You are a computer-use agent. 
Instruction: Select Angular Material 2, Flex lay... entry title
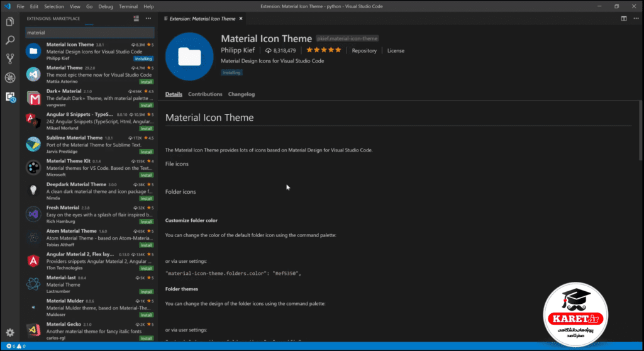(80, 254)
